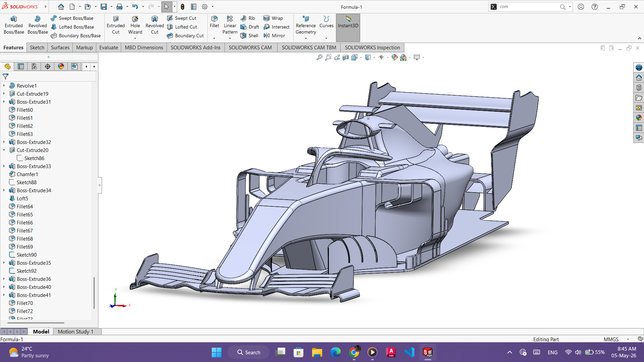Switch to the Evaluate tab
This screenshot has height=362, width=644.
[x=108, y=47]
